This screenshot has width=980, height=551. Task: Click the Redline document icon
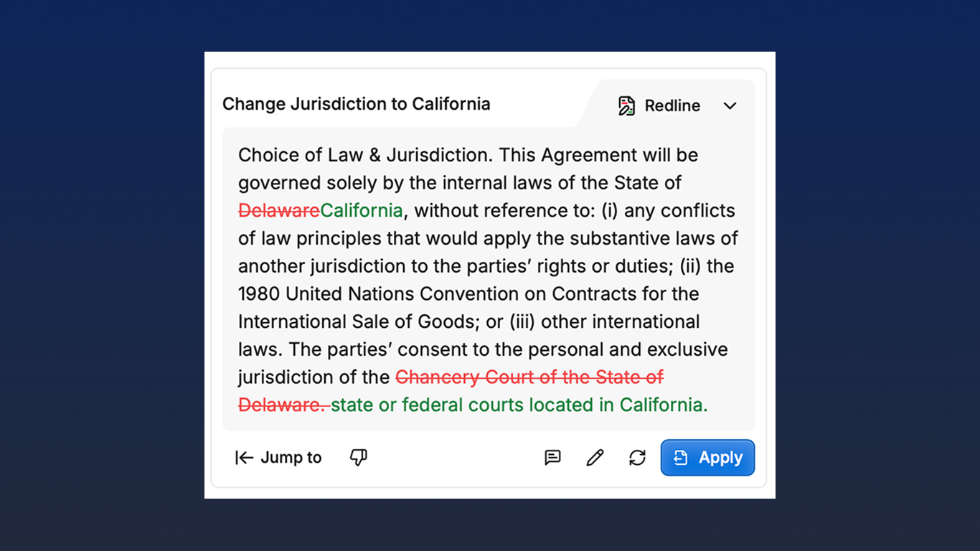[x=626, y=105]
